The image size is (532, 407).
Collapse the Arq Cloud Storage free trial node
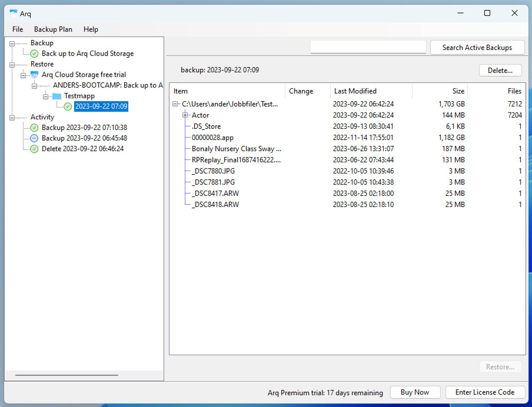pos(23,74)
